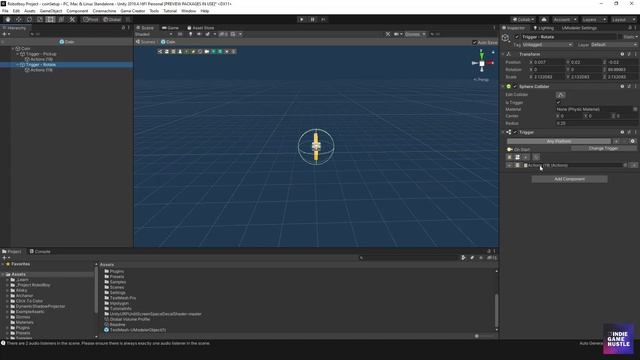Image resolution: width=640 pixels, height=360 pixels.
Task: Open the Window menu
Action: (189, 11)
